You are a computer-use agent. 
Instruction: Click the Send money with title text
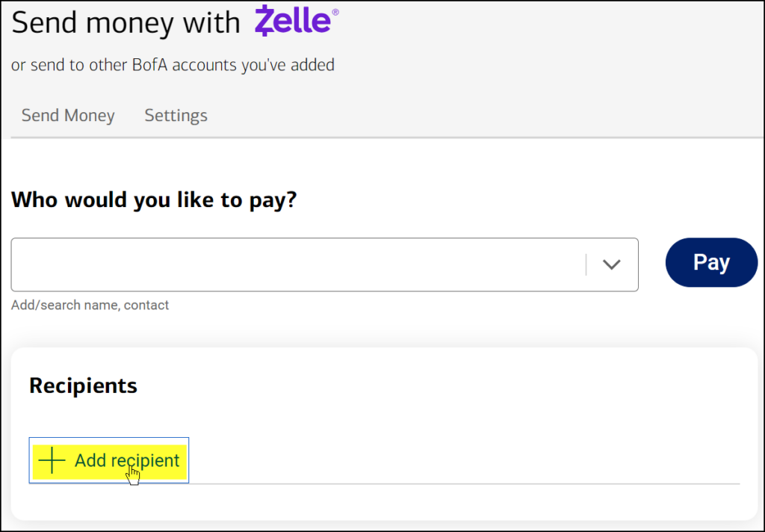[x=126, y=22]
